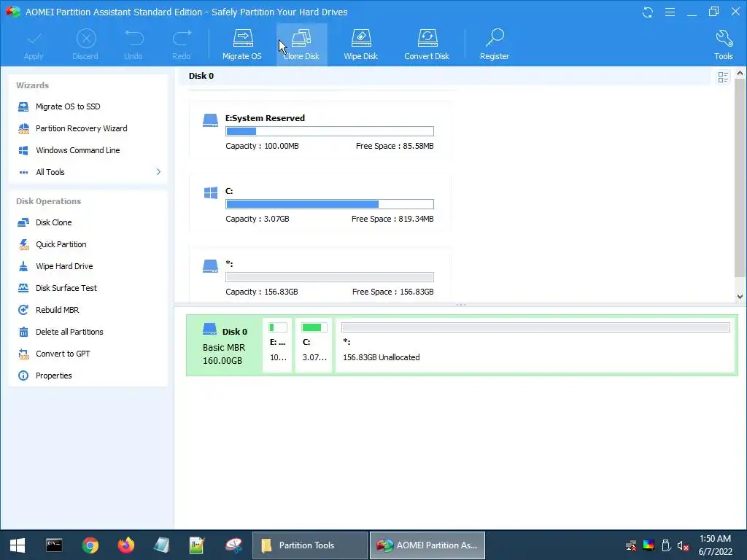
Task: Click the Disk Surface Test icon
Action: [x=23, y=288]
